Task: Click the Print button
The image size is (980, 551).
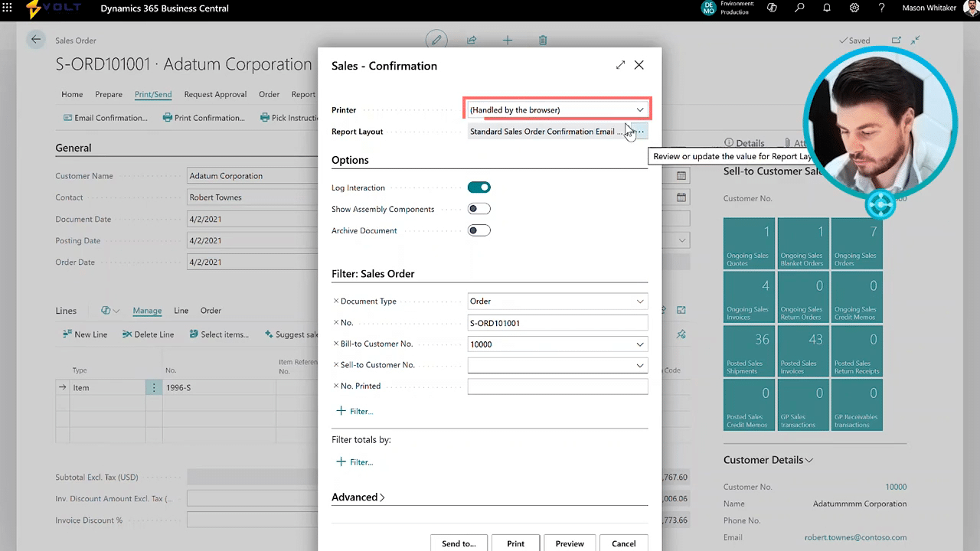Action: 515,543
